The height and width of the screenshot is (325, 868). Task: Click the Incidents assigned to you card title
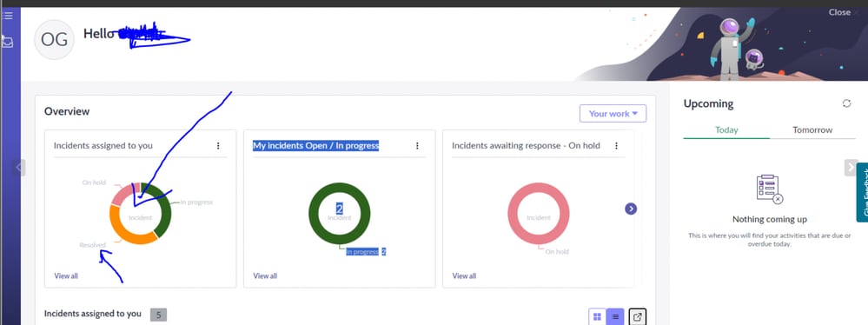coord(103,146)
